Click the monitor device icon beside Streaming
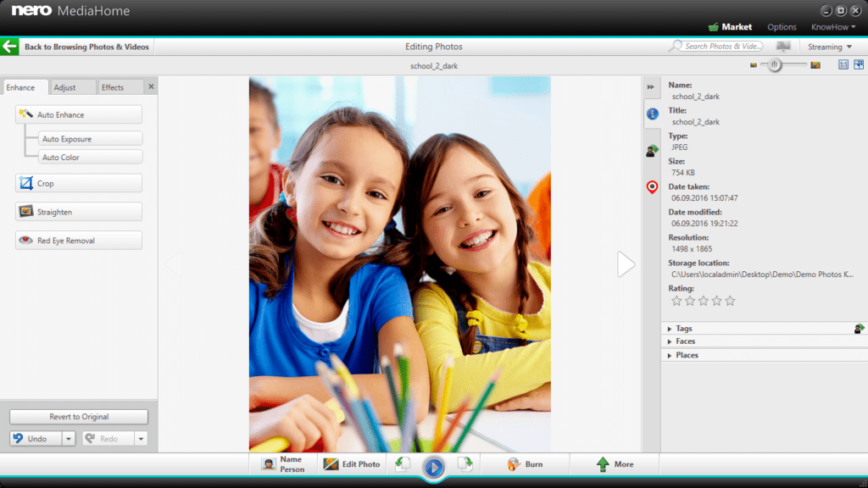868x488 pixels. pyautogui.click(x=782, y=47)
